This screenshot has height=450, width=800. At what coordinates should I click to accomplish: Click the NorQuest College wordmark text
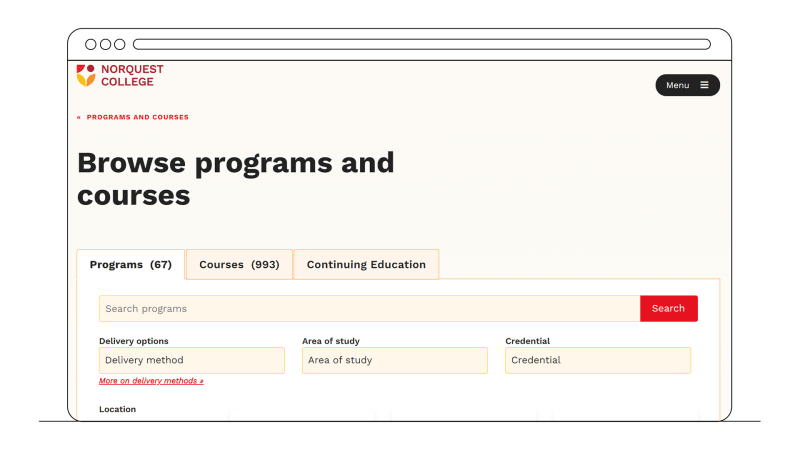[x=132, y=75]
